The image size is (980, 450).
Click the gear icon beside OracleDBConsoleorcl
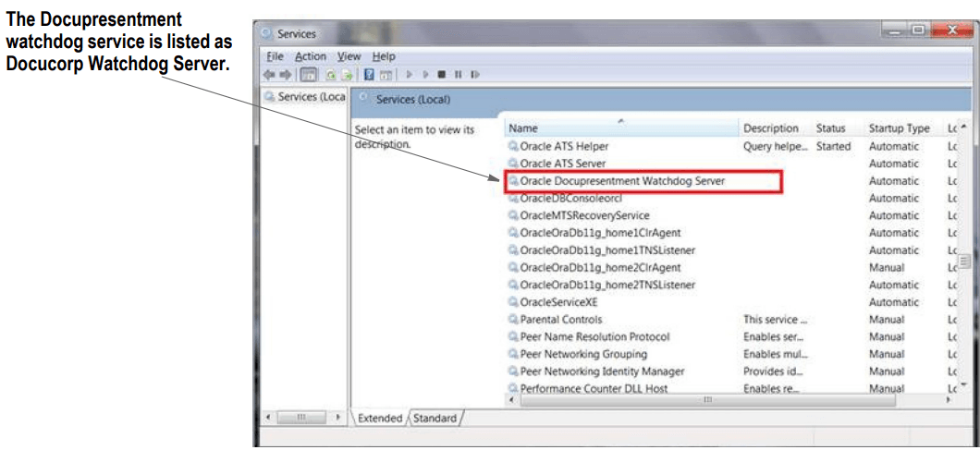coord(514,198)
